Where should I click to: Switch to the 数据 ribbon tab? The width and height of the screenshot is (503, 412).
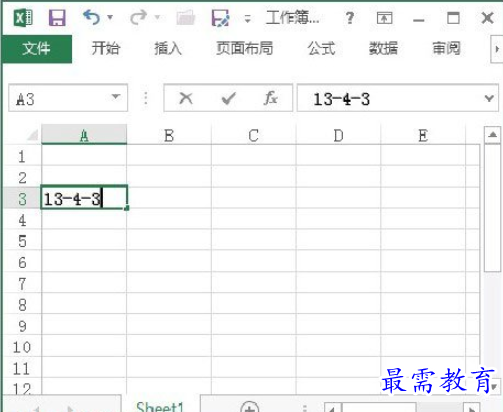[383, 48]
